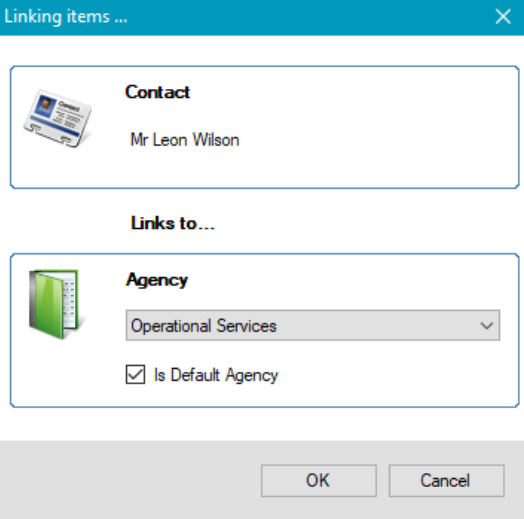Click the paper pages of the Agency binder icon
The width and height of the screenshot is (524, 519).
pos(70,299)
